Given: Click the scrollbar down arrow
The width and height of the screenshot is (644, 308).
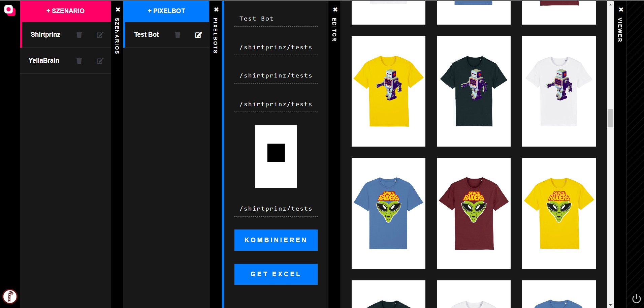Looking at the screenshot, I should pos(610,305).
